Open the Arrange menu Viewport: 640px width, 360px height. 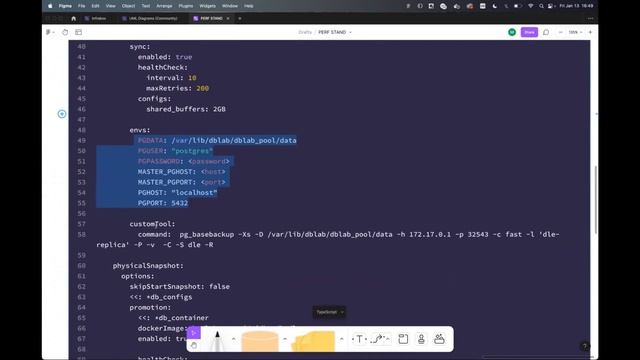(164, 6)
